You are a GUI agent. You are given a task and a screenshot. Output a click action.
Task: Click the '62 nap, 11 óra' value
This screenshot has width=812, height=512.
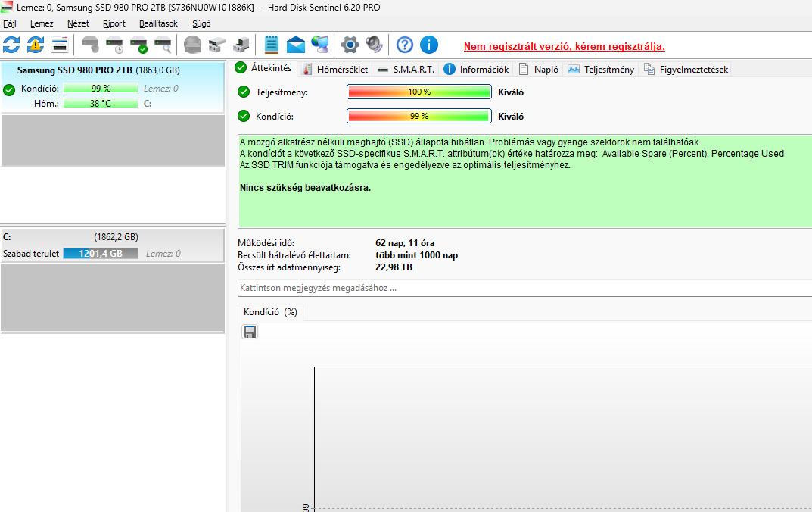(x=404, y=242)
